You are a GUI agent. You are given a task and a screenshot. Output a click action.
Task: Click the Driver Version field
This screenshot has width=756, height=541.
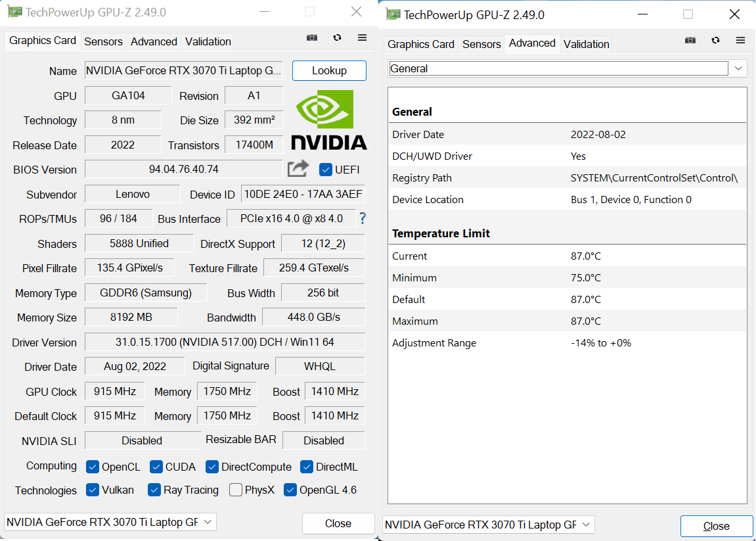click(225, 342)
